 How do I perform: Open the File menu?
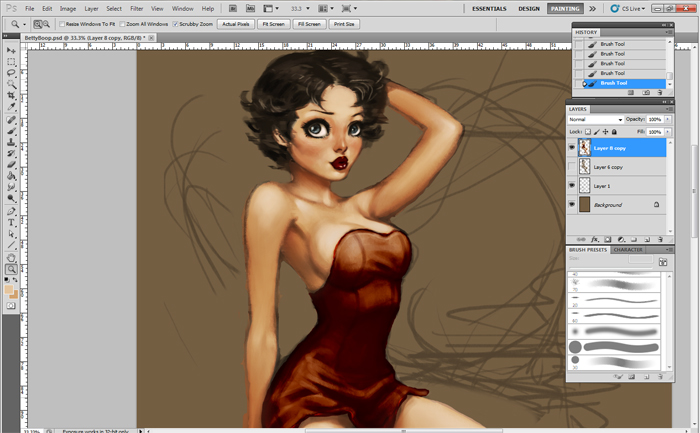[x=29, y=8]
